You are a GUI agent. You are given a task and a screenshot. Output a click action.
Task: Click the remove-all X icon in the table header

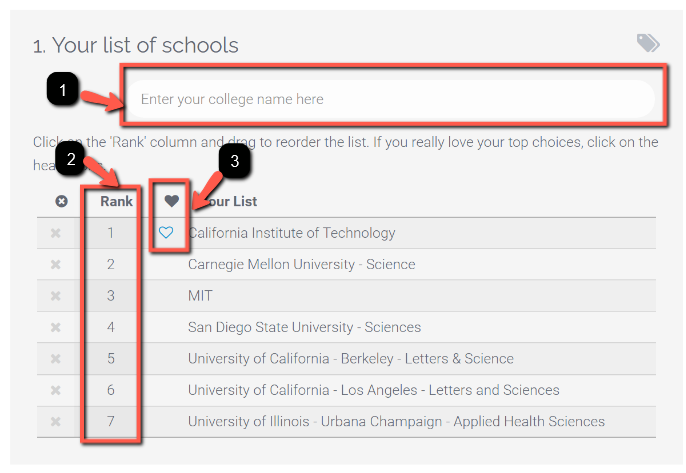tap(61, 201)
